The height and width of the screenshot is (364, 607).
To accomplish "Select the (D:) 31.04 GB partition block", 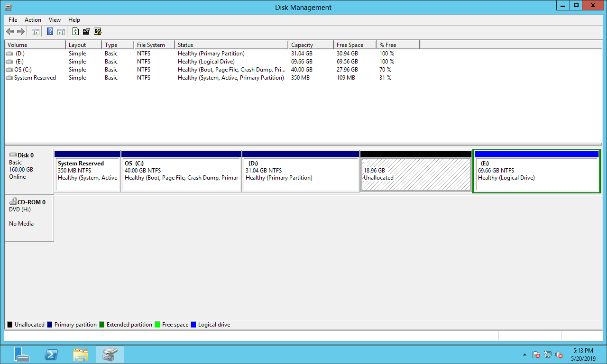I will point(300,174).
